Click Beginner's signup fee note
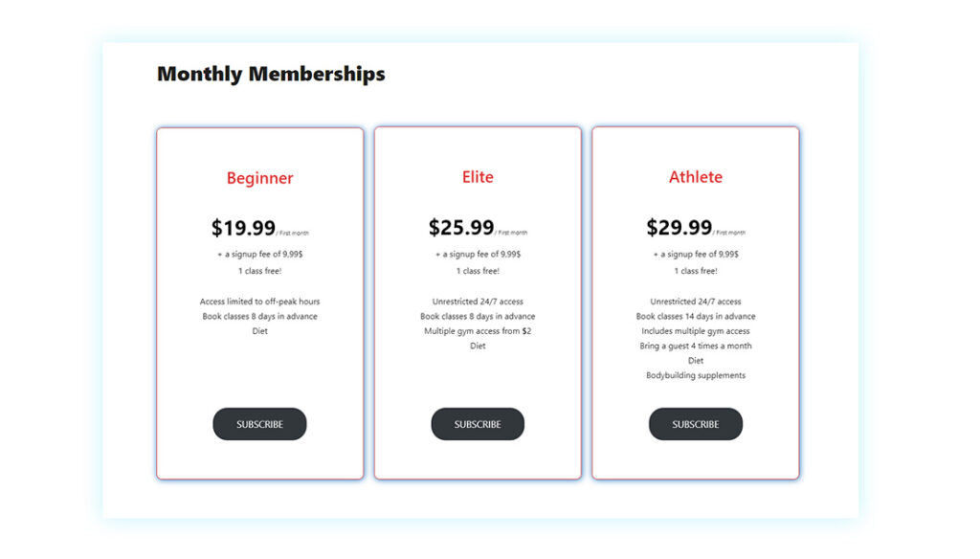980x559 pixels. [259, 255]
